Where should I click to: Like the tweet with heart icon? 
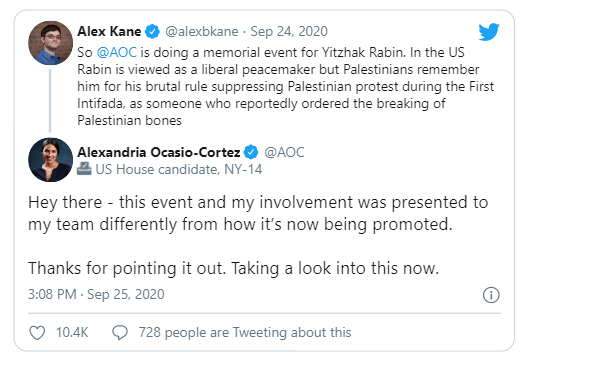coord(37,333)
